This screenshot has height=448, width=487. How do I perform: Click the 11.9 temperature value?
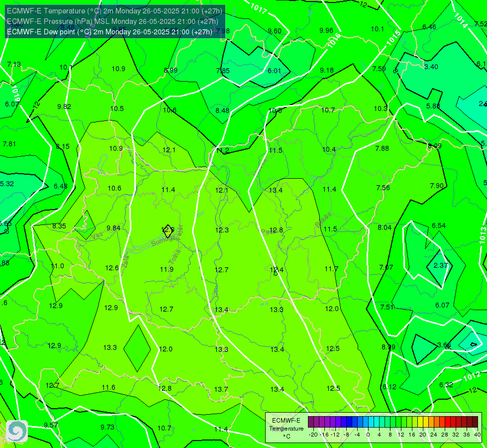(x=167, y=269)
